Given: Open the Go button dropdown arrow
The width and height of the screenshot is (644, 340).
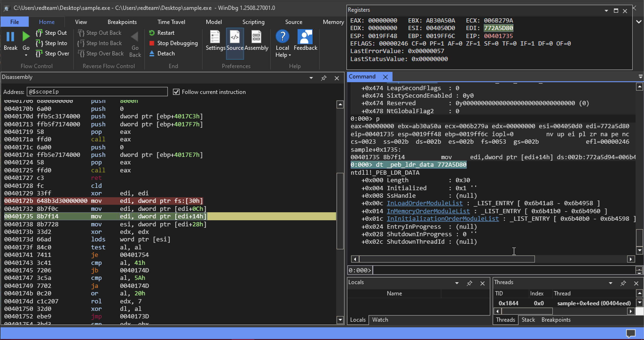Looking at the screenshot, I should pos(26,55).
